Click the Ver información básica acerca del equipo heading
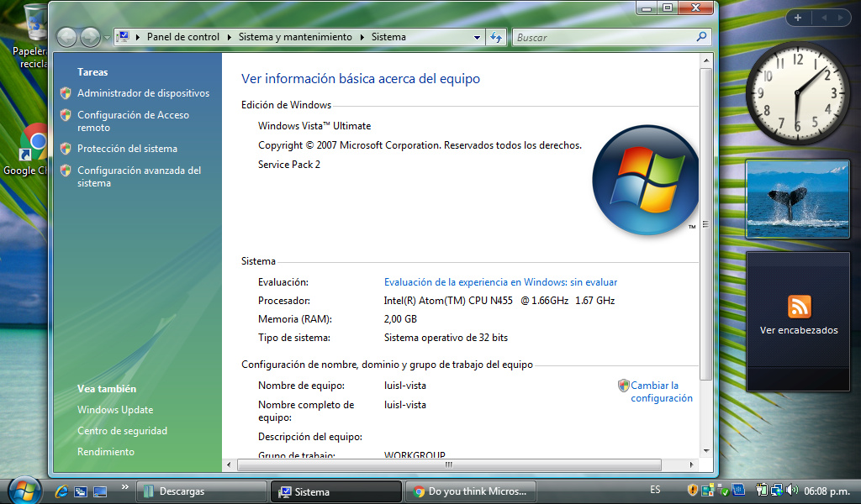 tap(361, 78)
